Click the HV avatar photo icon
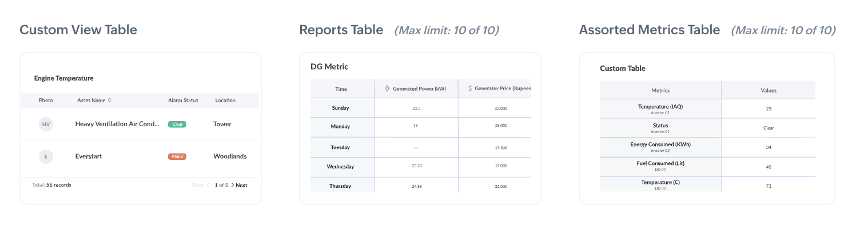868x249 pixels. pos(46,124)
